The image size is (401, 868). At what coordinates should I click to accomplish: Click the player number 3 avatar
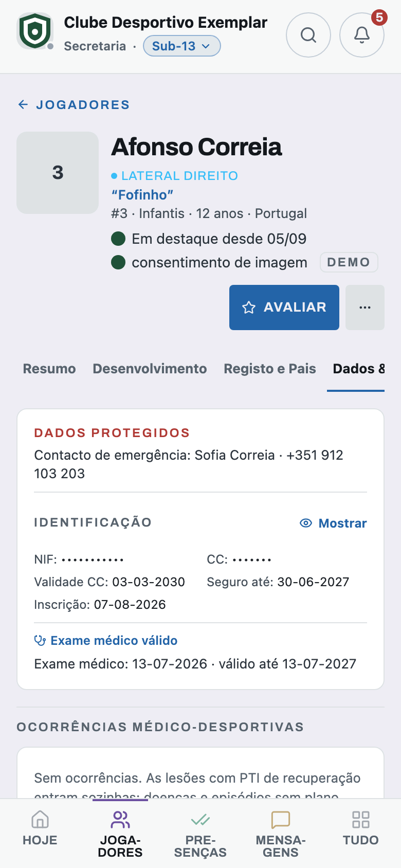click(58, 173)
